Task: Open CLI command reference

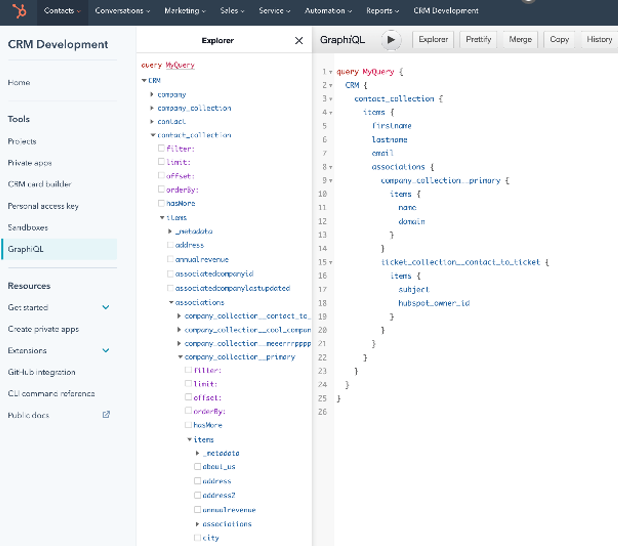Action: tap(51, 393)
